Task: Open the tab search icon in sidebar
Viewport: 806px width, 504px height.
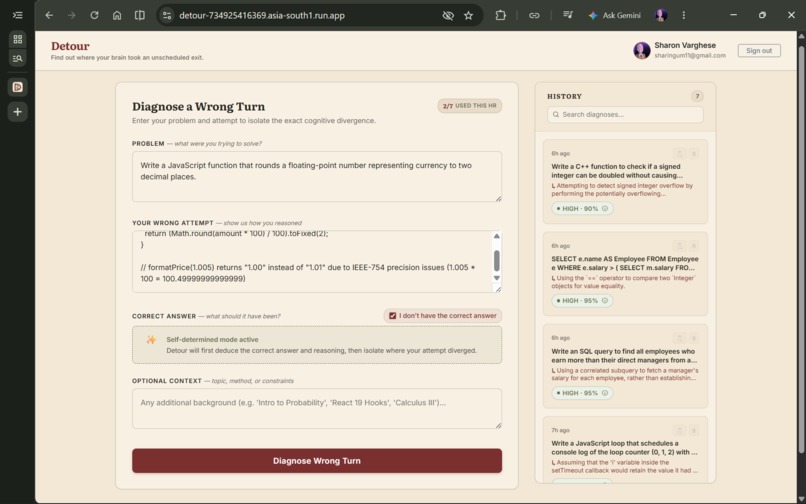Action: [17, 58]
